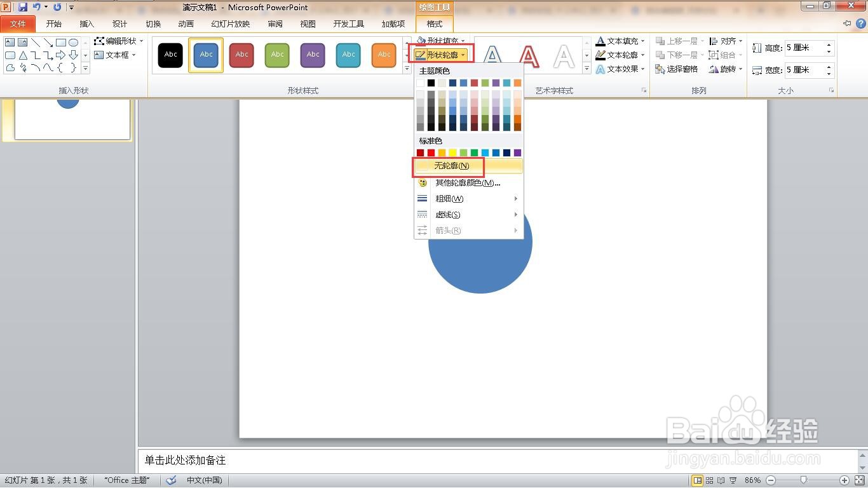
Task: Apply the black Abc shape style
Action: click(x=171, y=55)
